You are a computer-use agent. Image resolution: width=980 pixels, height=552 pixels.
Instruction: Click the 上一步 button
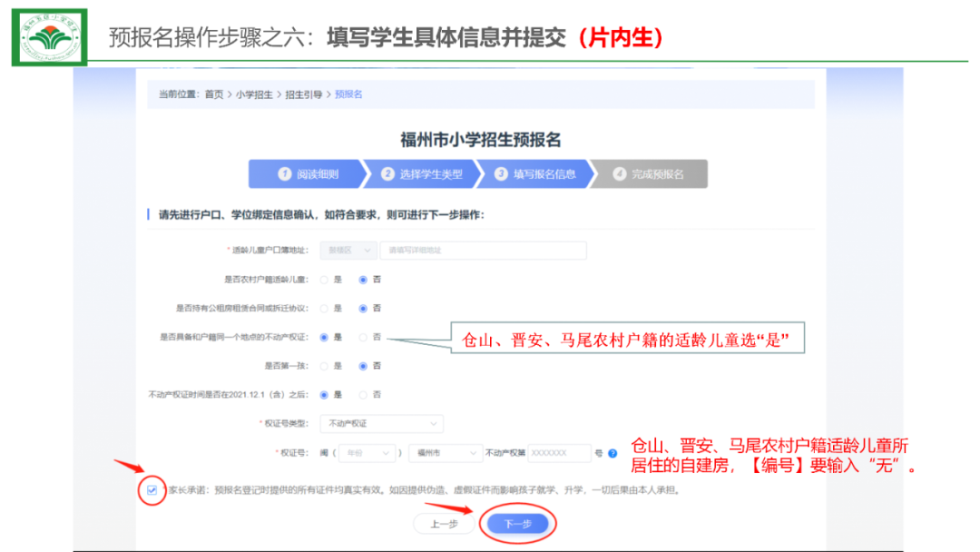pyautogui.click(x=444, y=524)
